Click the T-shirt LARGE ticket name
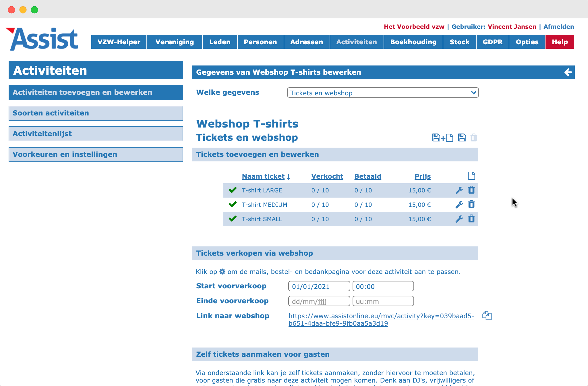This screenshot has height=386, width=588. (x=262, y=190)
